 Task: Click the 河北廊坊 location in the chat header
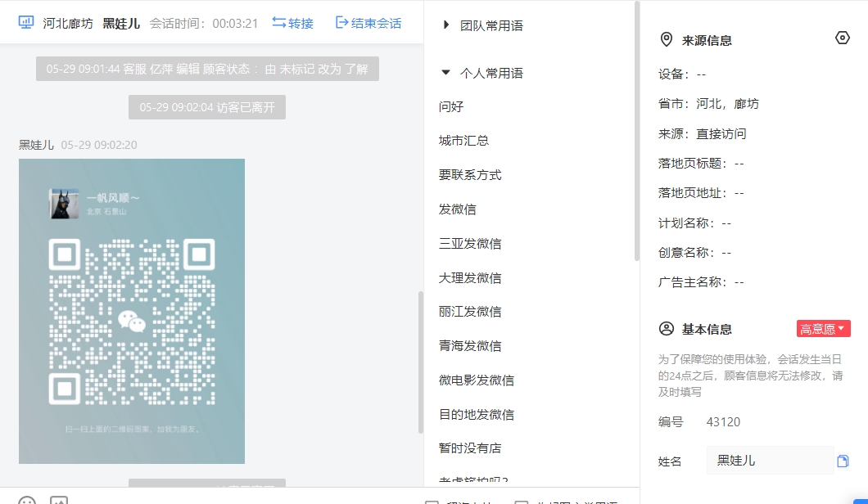pos(68,23)
